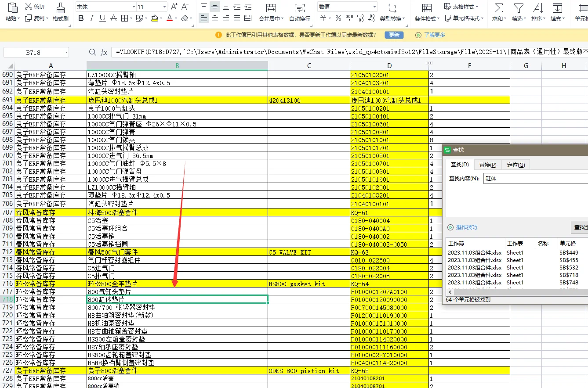Image resolution: width=588 pixels, height=388 pixels.
Task: Switch to the Replace (替换) tab
Action: point(487,165)
